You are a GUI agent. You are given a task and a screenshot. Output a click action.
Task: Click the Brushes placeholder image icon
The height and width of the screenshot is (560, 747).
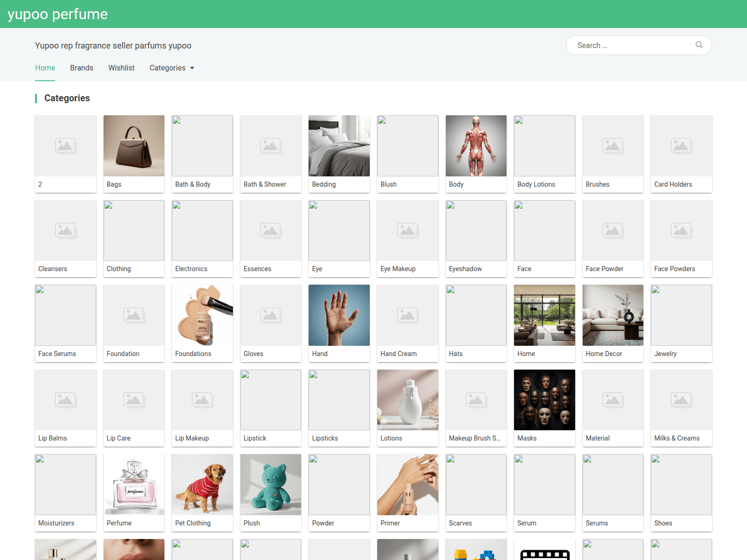pyautogui.click(x=613, y=146)
